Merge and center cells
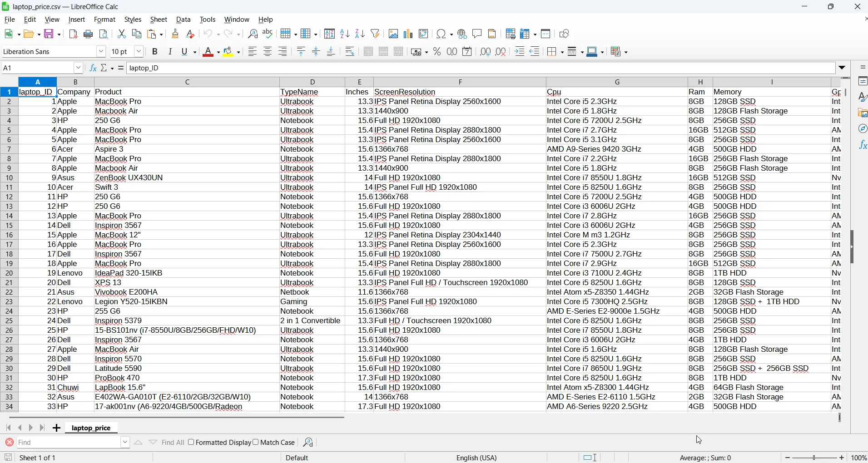Screen dimensions: 868x463 point(369,52)
